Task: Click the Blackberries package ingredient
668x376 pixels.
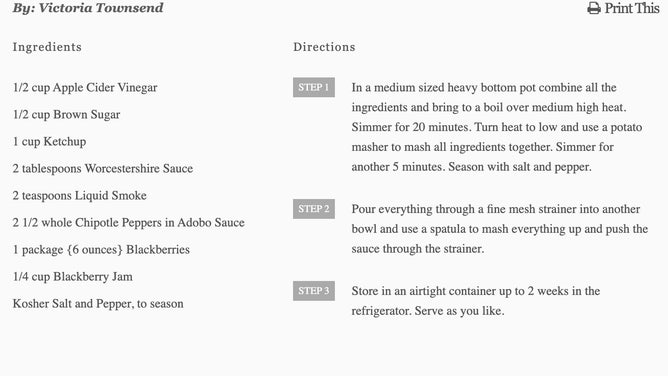Action: [101, 250]
